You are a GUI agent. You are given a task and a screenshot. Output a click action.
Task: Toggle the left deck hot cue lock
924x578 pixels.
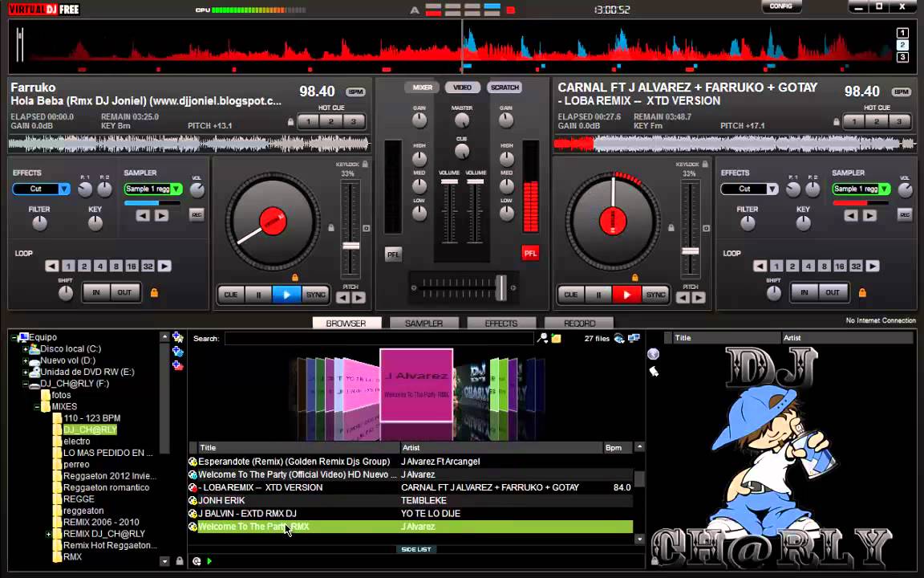point(290,122)
